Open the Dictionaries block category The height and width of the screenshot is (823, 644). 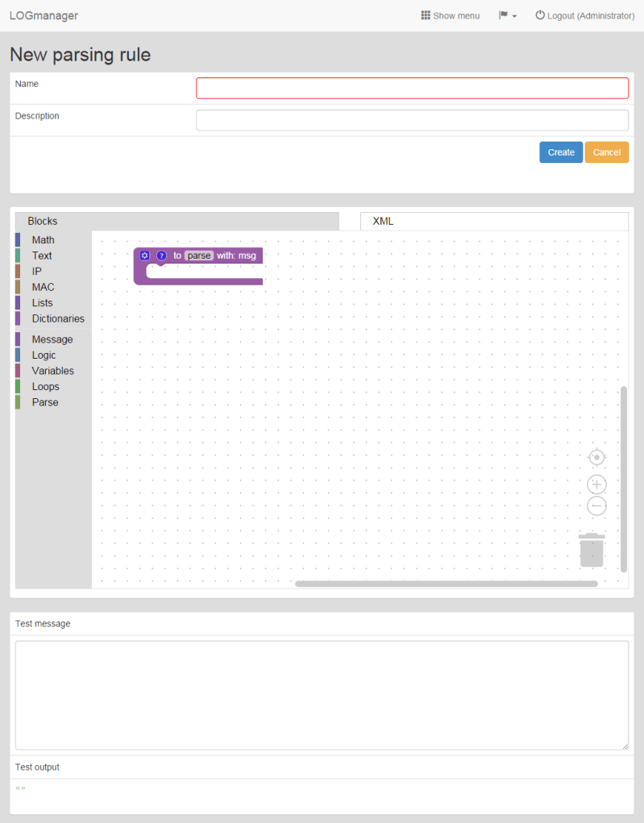[x=53, y=318]
